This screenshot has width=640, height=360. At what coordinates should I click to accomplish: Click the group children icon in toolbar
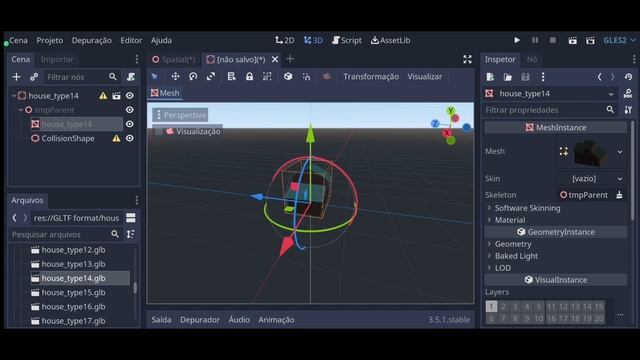(267, 77)
